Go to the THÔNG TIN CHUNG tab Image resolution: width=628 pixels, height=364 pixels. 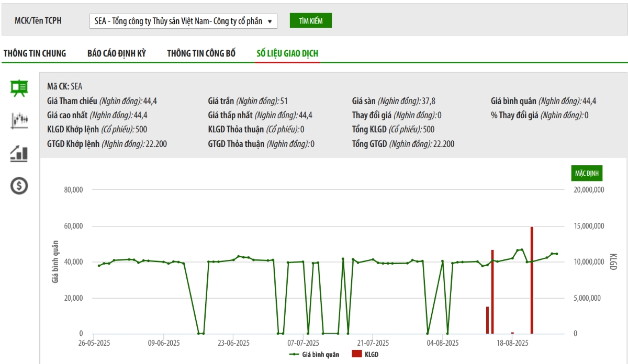tap(35, 53)
